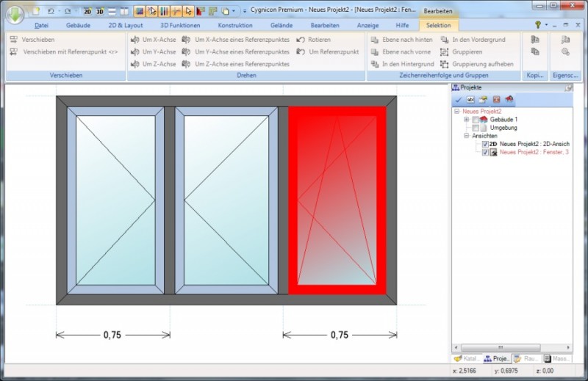Click Gruppieren in the ribbon

pyautogui.click(x=467, y=52)
